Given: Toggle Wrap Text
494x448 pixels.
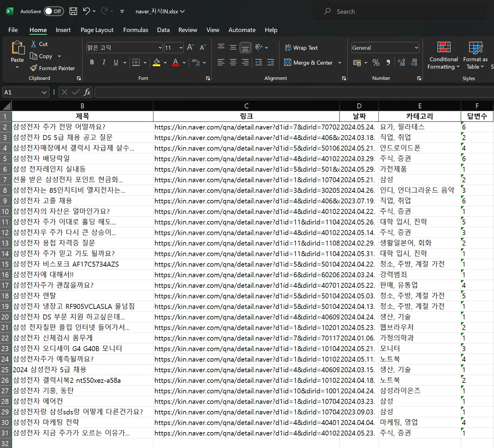Looking at the screenshot, I should (x=301, y=48).
